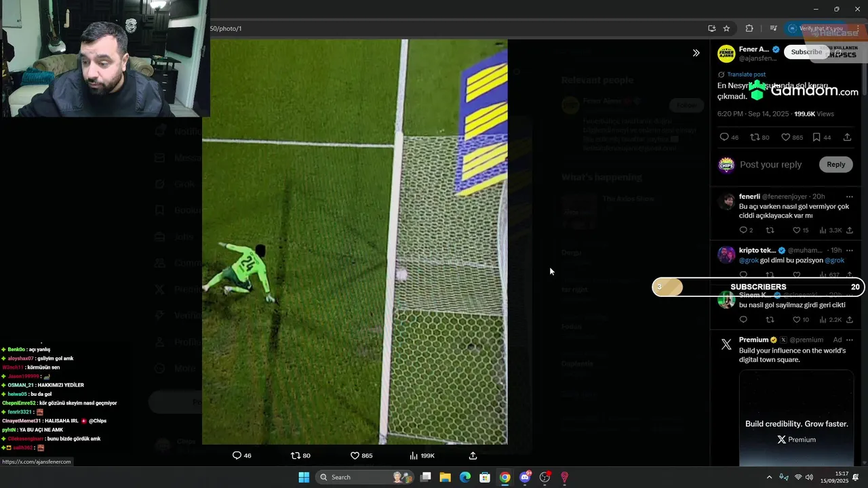This screenshot has width=868, height=488.
Task: Focus the Post your reply field
Action: tap(770, 165)
